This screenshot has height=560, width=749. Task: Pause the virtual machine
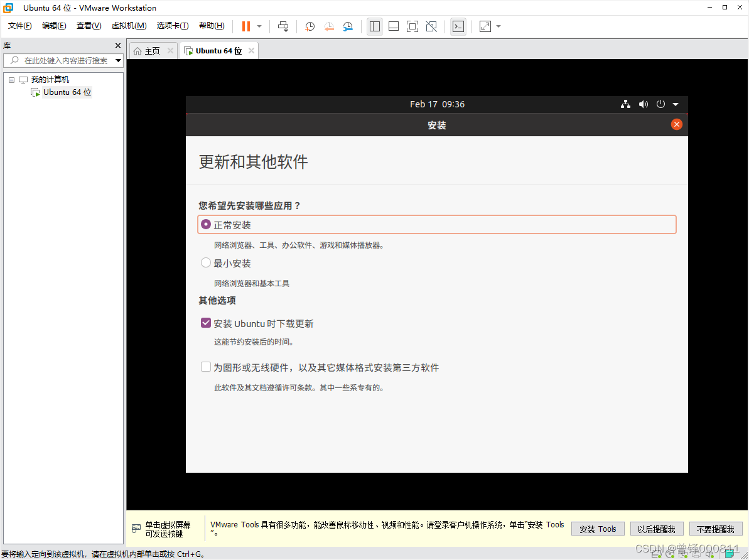246,26
